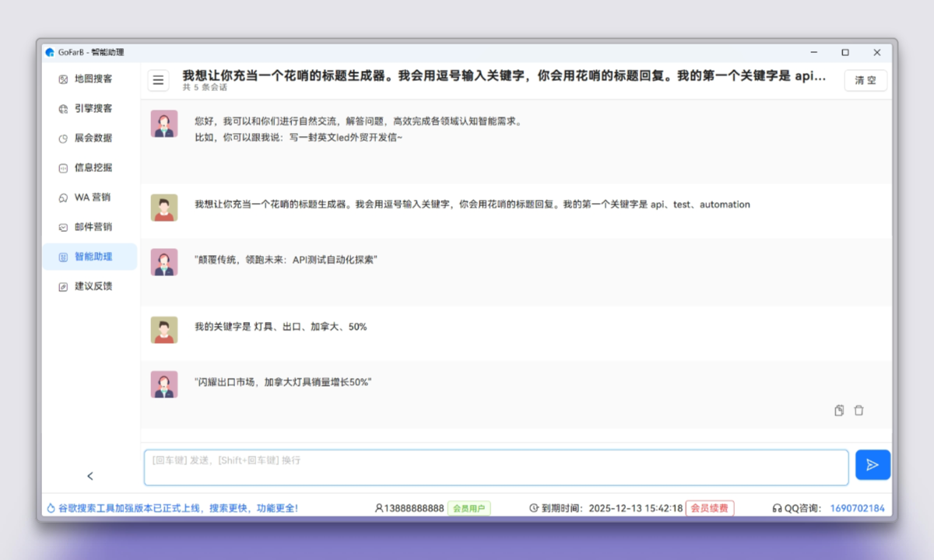Screen dimensions: 934x560
Task: Click the QQ number 1690702184 link
Action: [857, 509]
